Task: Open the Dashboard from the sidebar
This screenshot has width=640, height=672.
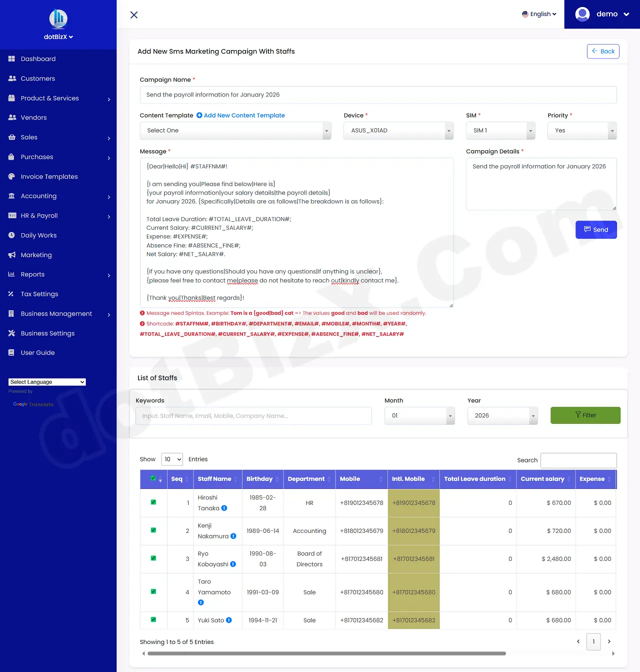Action: [38, 59]
